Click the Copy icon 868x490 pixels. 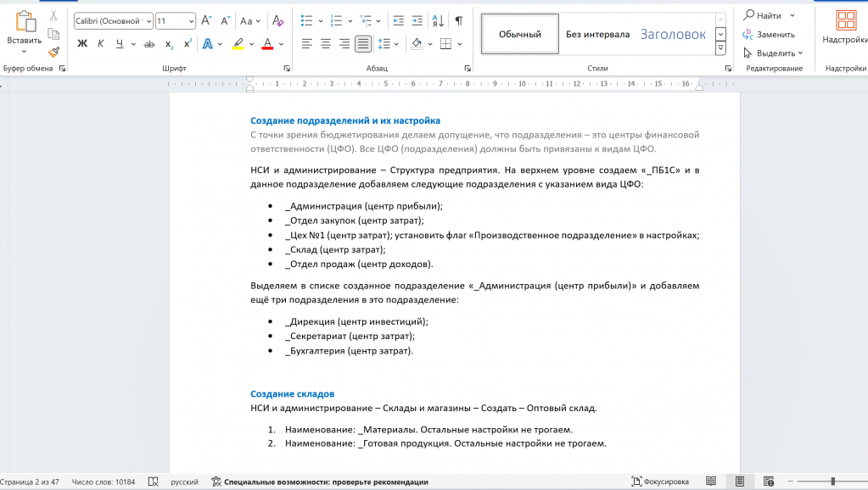pos(53,34)
